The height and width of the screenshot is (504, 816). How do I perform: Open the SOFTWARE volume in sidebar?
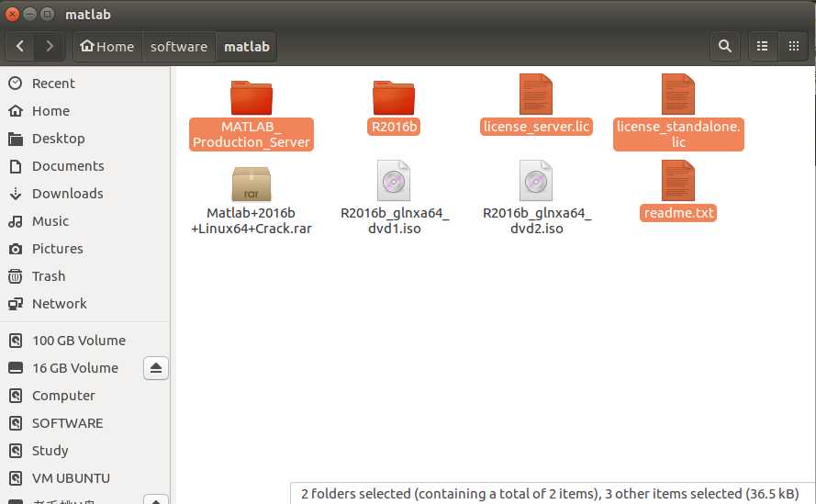pos(85,423)
